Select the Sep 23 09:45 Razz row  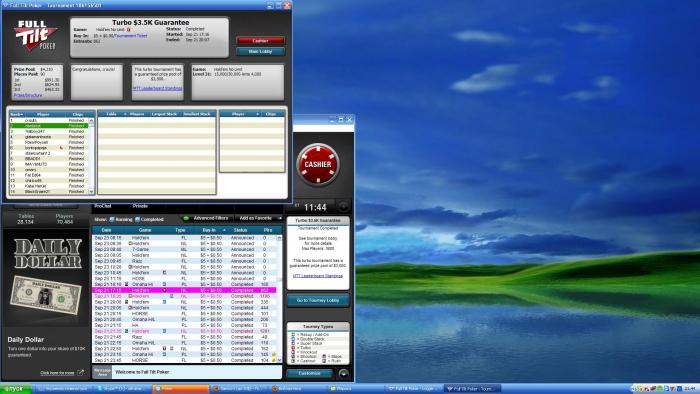click(x=184, y=261)
